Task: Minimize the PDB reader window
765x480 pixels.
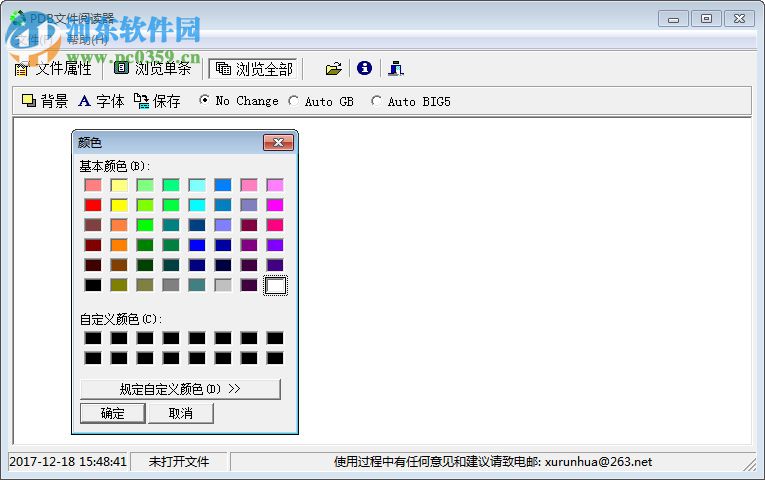Action: coord(673,19)
